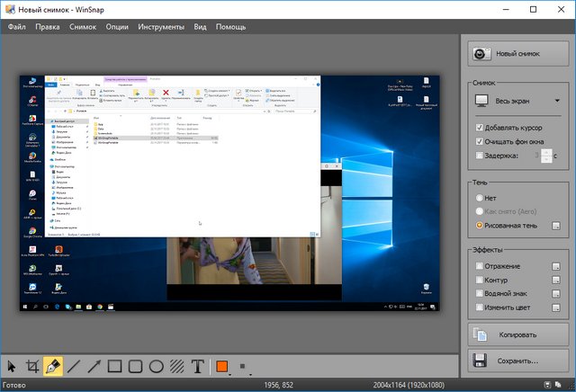Toggle the 'Добавлять курсор' checkbox
Viewport: 576px width, 392px height.
pos(479,127)
